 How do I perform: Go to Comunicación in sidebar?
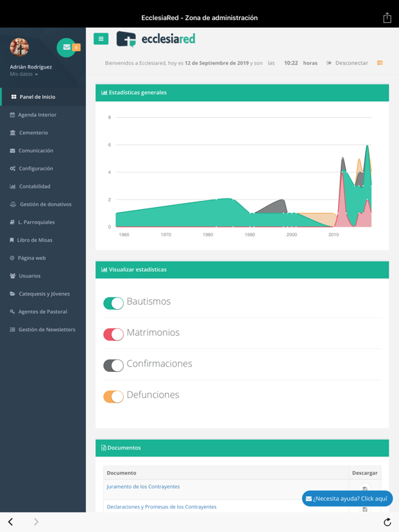click(43, 150)
